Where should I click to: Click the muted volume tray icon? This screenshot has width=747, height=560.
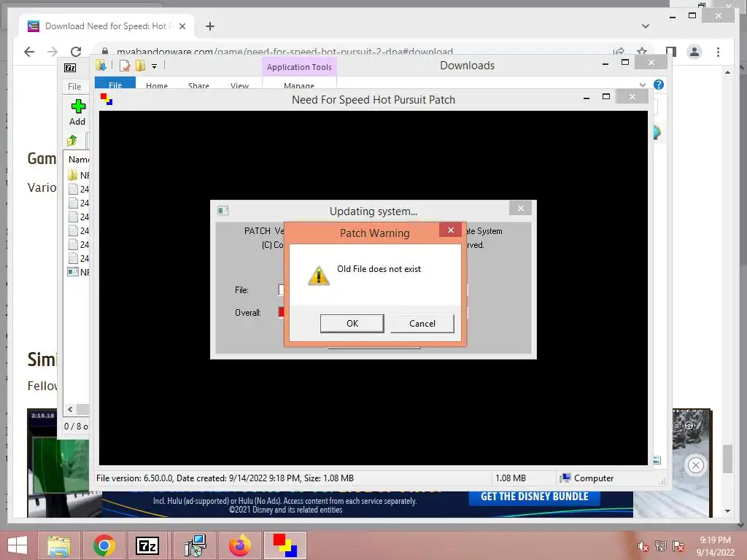(643, 546)
